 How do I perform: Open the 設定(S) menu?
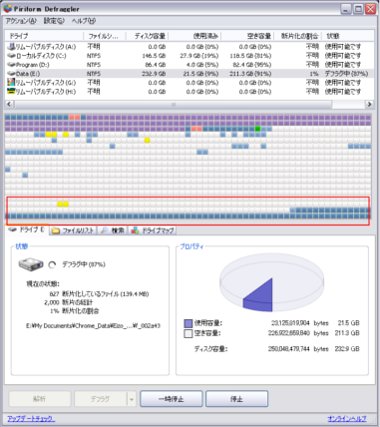click(x=54, y=21)
